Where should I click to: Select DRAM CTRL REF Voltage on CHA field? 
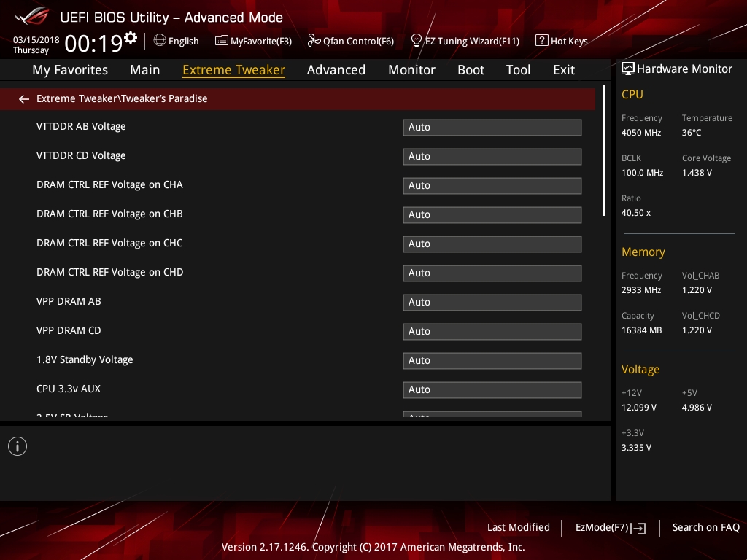(x=492, y=186)
